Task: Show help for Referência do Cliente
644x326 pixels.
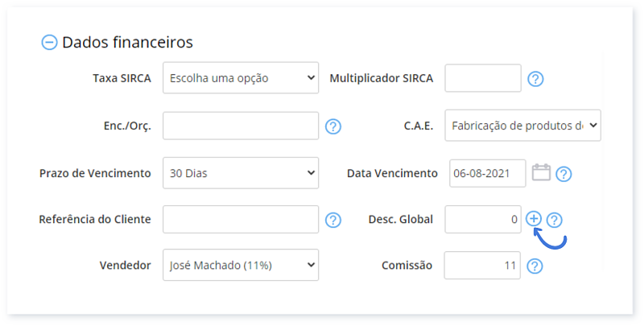Action: pos(333,220)
